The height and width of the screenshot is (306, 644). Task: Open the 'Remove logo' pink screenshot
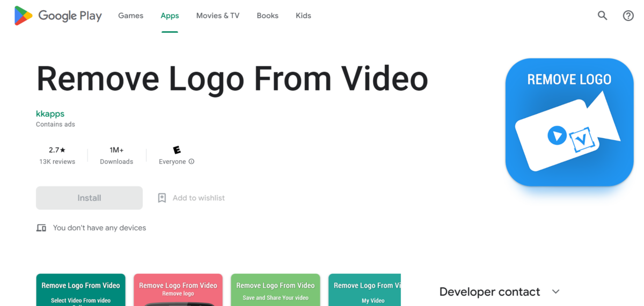[178, 290]
